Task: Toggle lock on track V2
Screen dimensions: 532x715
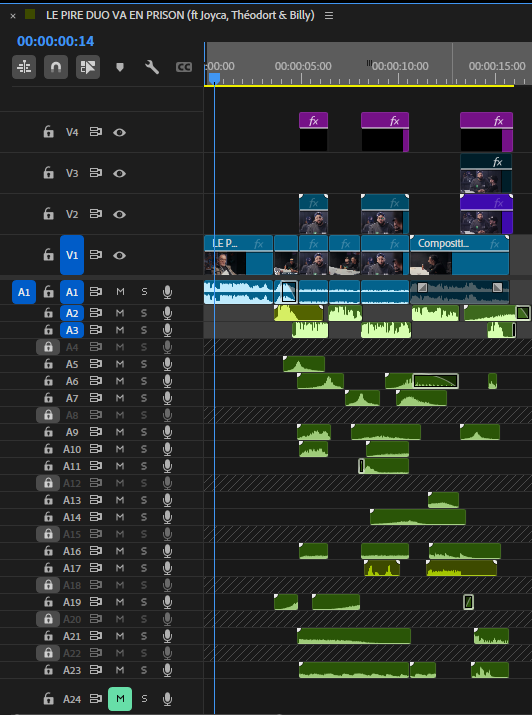Action: pos(48,214)
